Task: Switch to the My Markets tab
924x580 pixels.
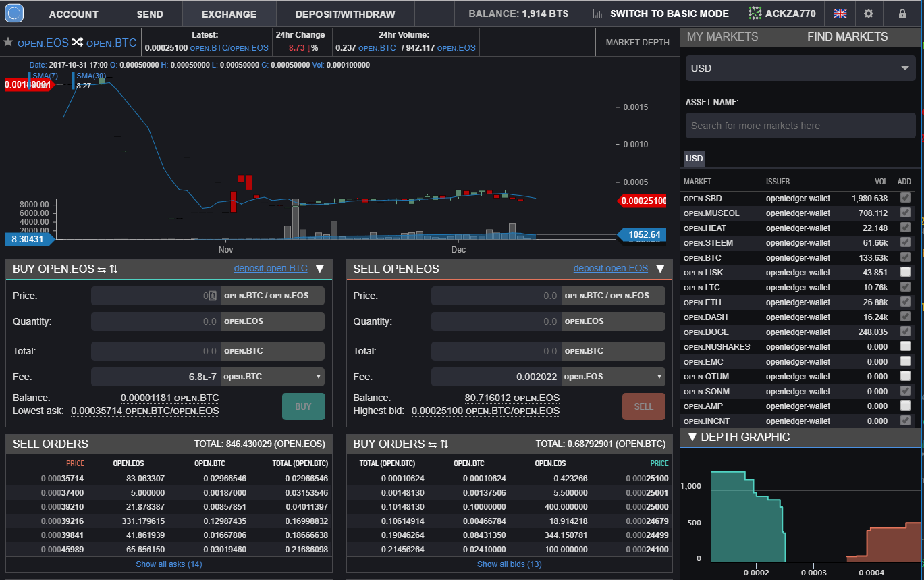Action: click(722, 36)
